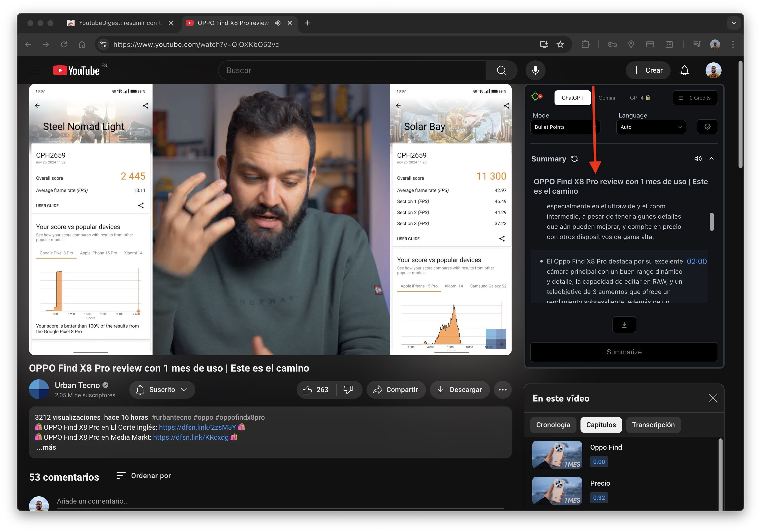
Task: Open the YouTube account avatar menu
Action: point(713,70)
